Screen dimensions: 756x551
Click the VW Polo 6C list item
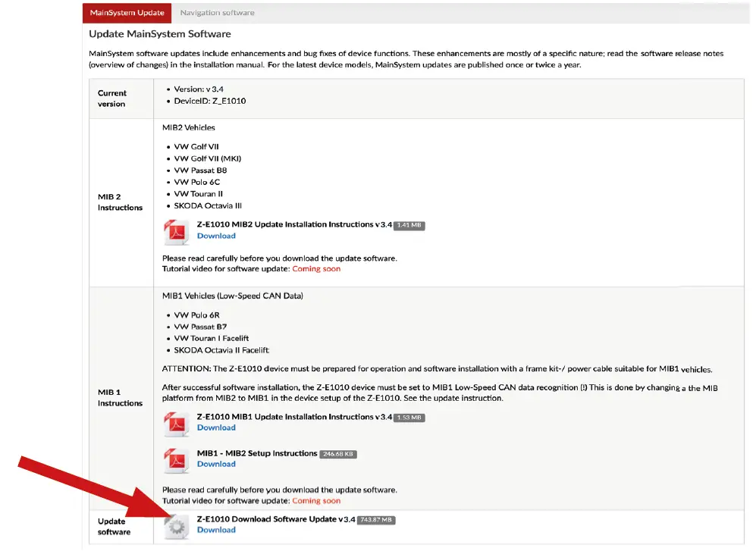(196, 182)
